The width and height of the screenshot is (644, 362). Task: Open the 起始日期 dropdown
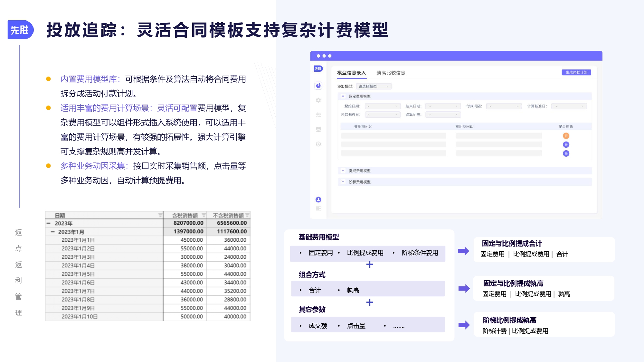click(x=383, y=106)
